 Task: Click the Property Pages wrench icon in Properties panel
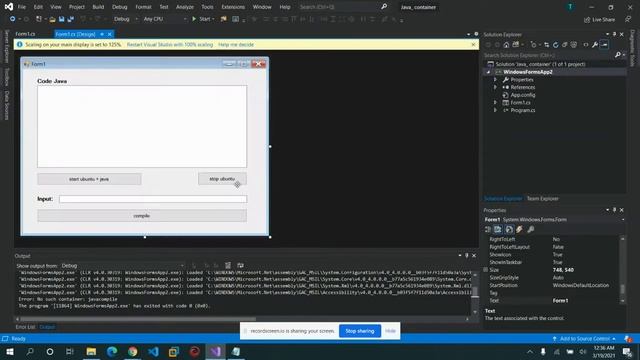(x=531, y=230)
